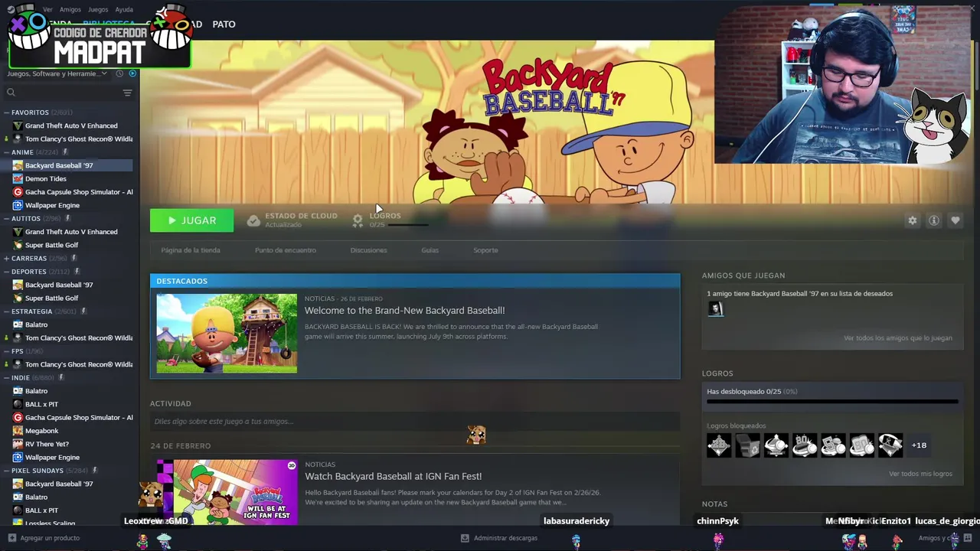Screen dimensions: 980x551
Task: Click the number 5 locked achievement icon
Action: [x=833, y=445]
